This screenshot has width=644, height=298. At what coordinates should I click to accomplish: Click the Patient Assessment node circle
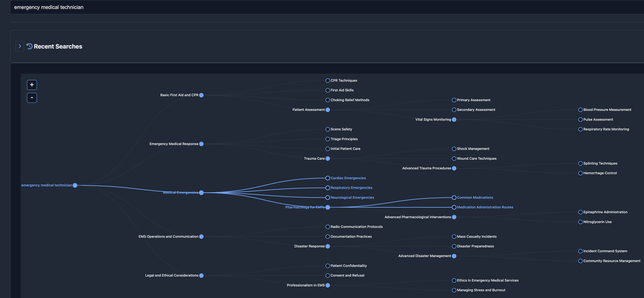point(328,109)
